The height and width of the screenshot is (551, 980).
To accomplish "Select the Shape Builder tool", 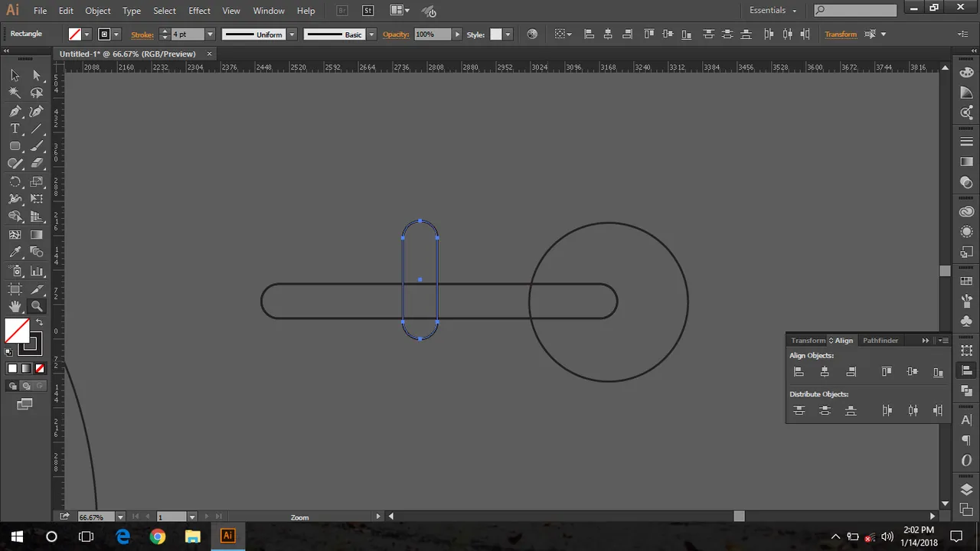I will (x=15, y=217).
